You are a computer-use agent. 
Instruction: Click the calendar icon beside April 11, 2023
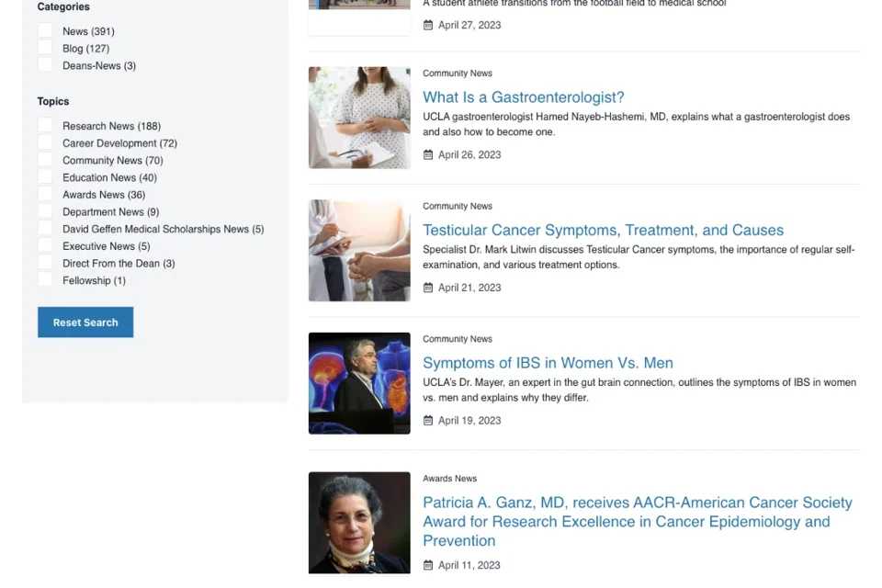[428, 564]
